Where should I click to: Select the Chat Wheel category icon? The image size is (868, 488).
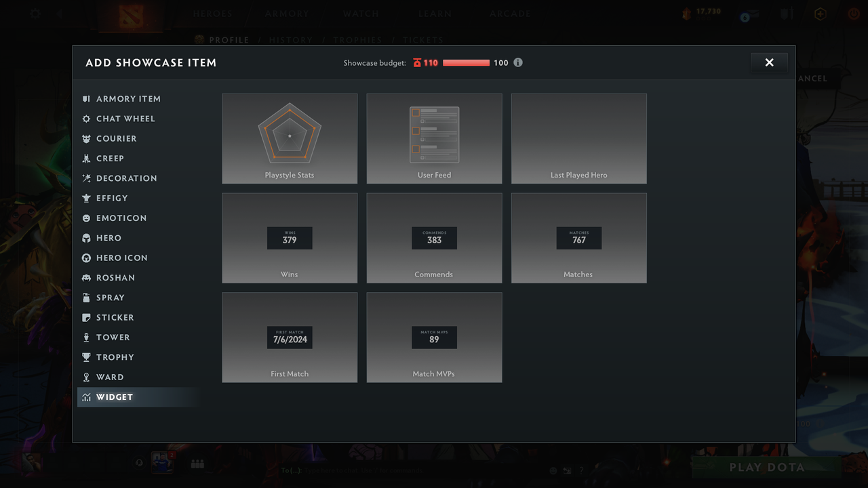(x=86, y=119)
